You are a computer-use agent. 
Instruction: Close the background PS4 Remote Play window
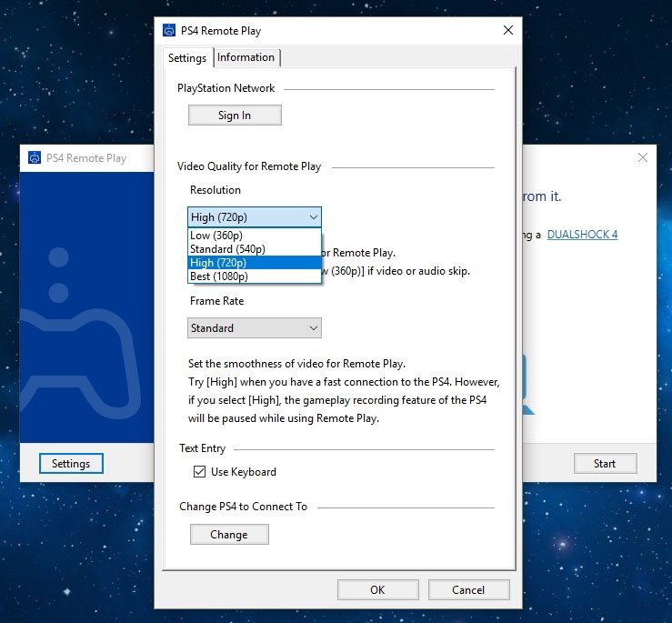coord(643,157)
